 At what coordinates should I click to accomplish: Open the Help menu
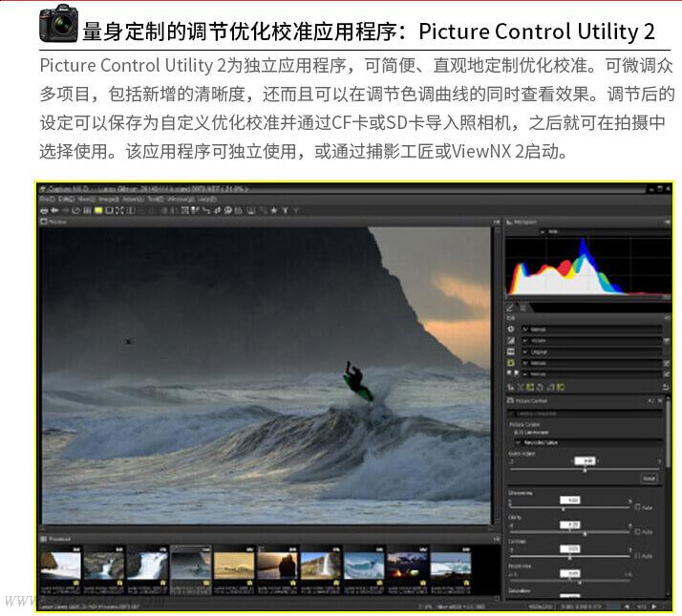click(207, 200)
